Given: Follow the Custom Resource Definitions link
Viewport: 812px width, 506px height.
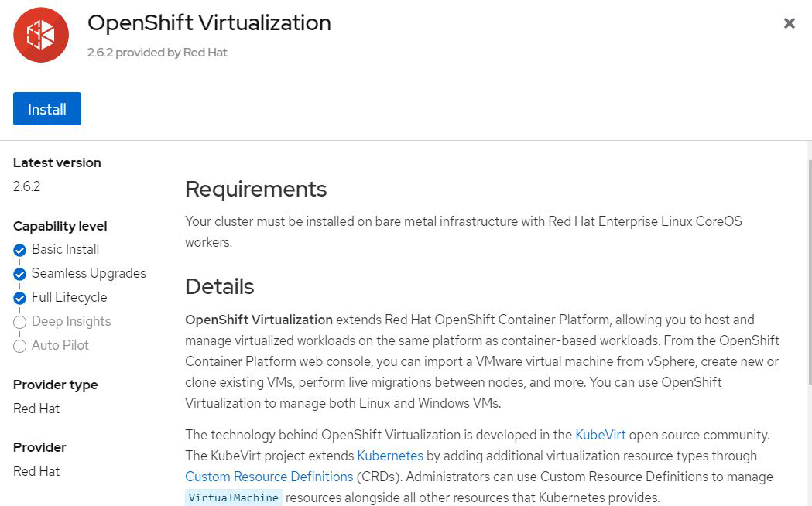Looking at the screenshot, I should 269,477.
